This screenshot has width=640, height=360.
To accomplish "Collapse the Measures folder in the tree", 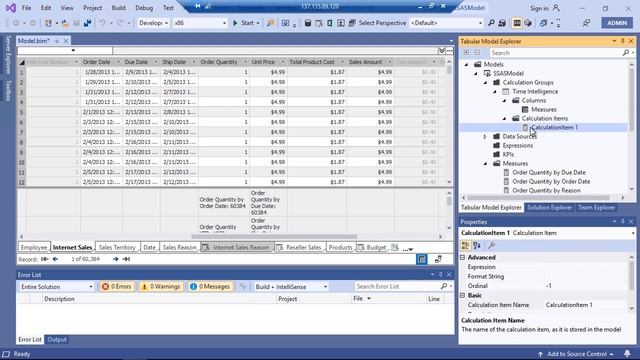I will pyautogui.click(x=485, y=163).
